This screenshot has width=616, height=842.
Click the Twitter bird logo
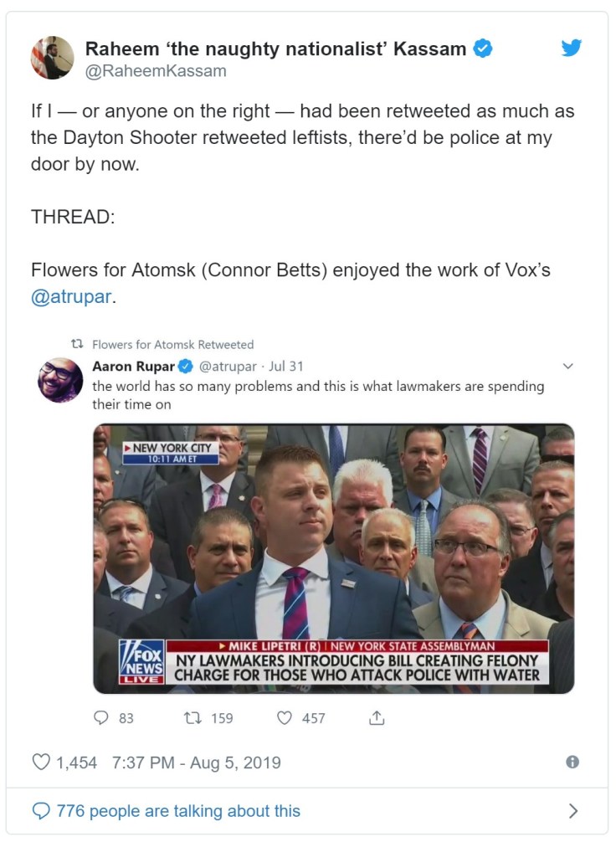coord(571,49)
